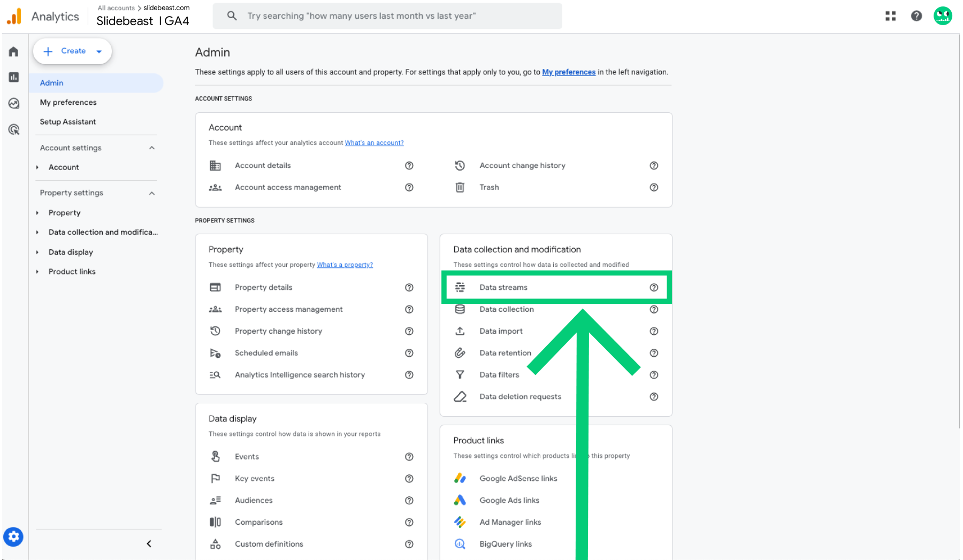Click the Analytics search field
Screen dimensions: 963x560
(x=387, y=16)
